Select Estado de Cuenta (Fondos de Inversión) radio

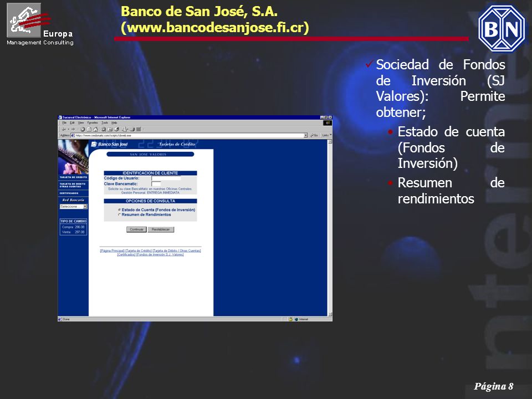pyautogui.click(x=120, y=210)
